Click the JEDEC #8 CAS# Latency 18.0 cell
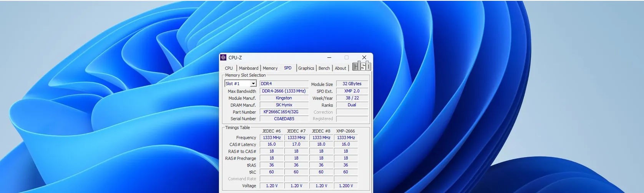The image size is (644, 193). [x=321, y=144]
